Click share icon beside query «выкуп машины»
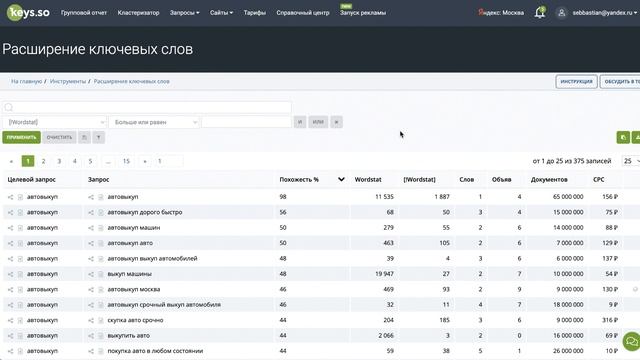The height and width of the screenshot is (360, 640). (x=91, y=274)
